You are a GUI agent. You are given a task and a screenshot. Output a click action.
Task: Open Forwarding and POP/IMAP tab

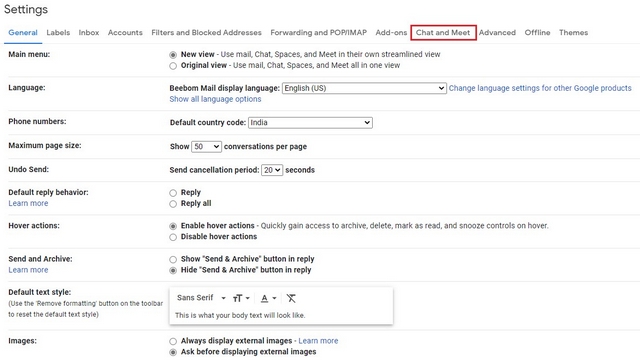(318, 33)
